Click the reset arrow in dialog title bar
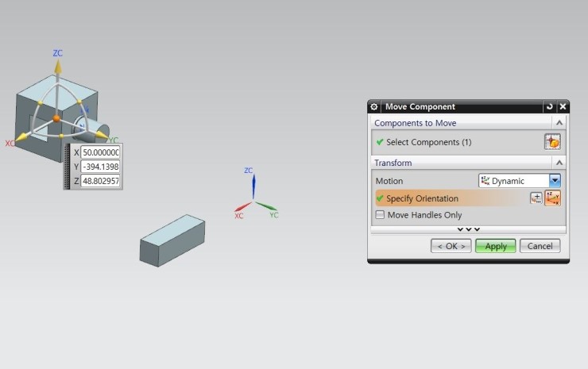 coord(549,106)
